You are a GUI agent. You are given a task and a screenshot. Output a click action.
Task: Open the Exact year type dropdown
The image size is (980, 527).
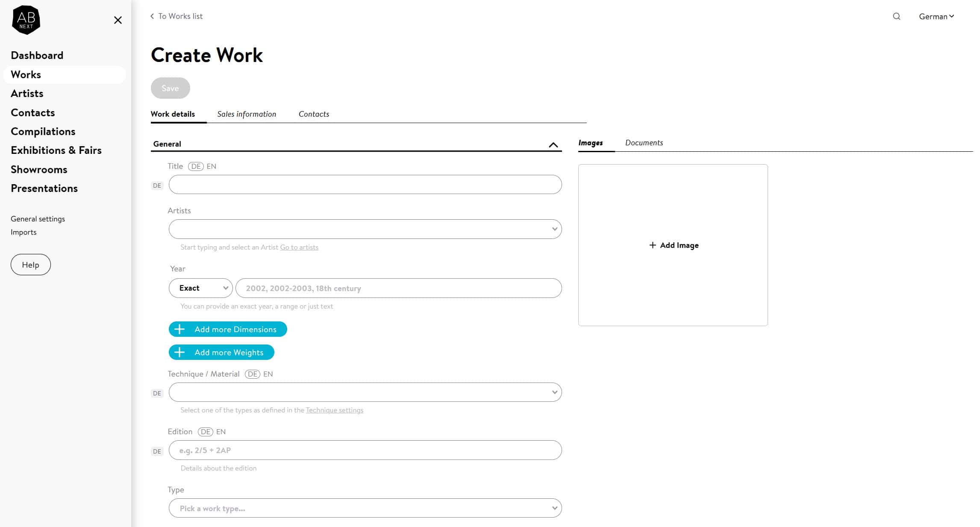click(x=201, y=288)
